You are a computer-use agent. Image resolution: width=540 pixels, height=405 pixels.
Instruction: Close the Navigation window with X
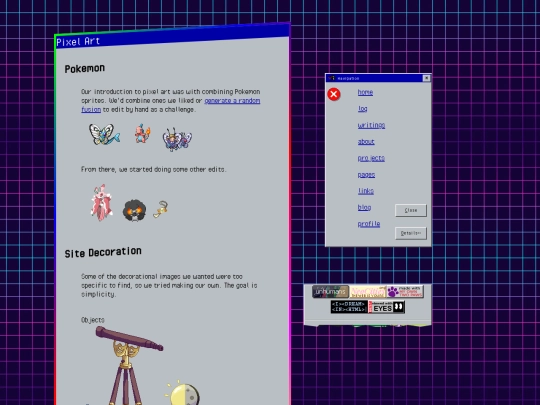point(426,78)
